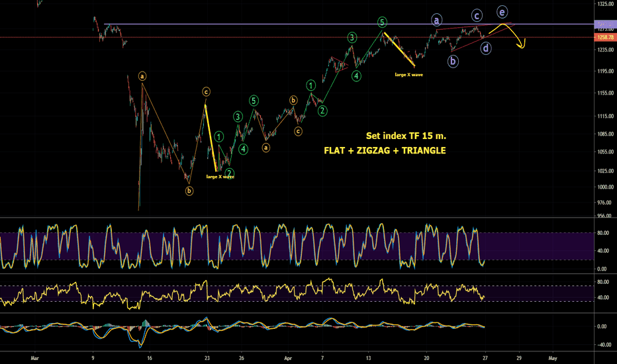Select the 1055.00 price axis label
The image size is (617, 364).
(605, 152)
